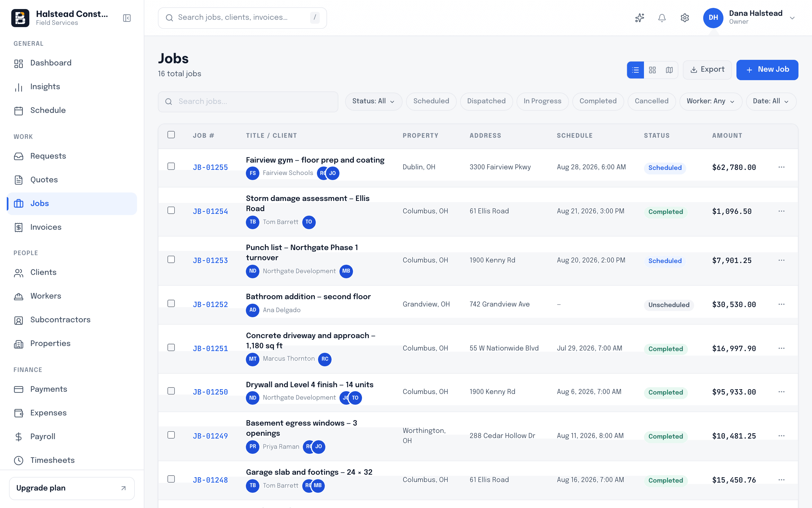Open Payroll in sidebar
Screen dimensions: 812x508
pyautogui.click(x=72, y=437)
